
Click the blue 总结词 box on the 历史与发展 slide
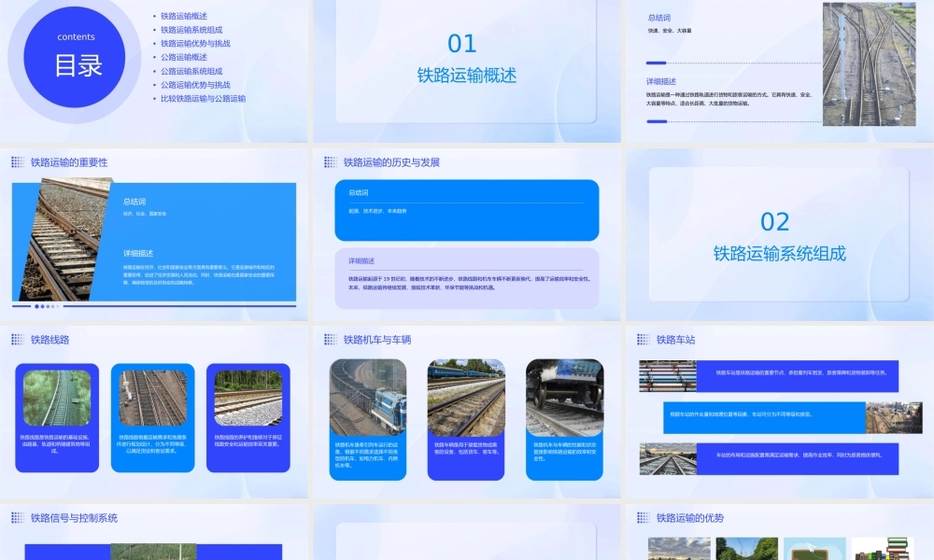[467, 210]
